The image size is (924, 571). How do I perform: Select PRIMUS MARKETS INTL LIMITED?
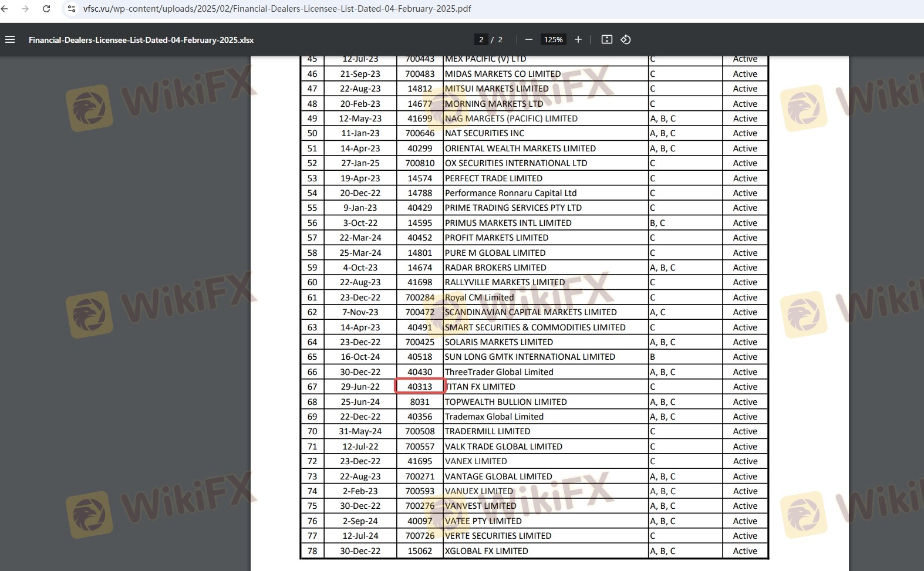point(508,223)
